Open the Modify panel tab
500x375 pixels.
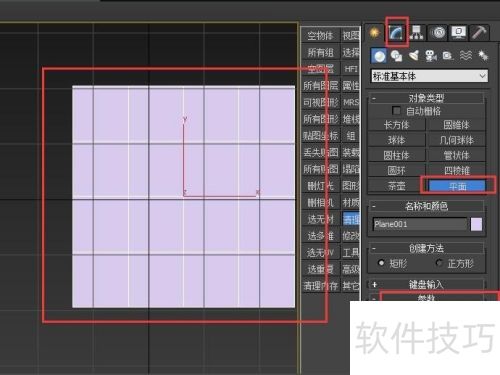[x=396, y=33]
